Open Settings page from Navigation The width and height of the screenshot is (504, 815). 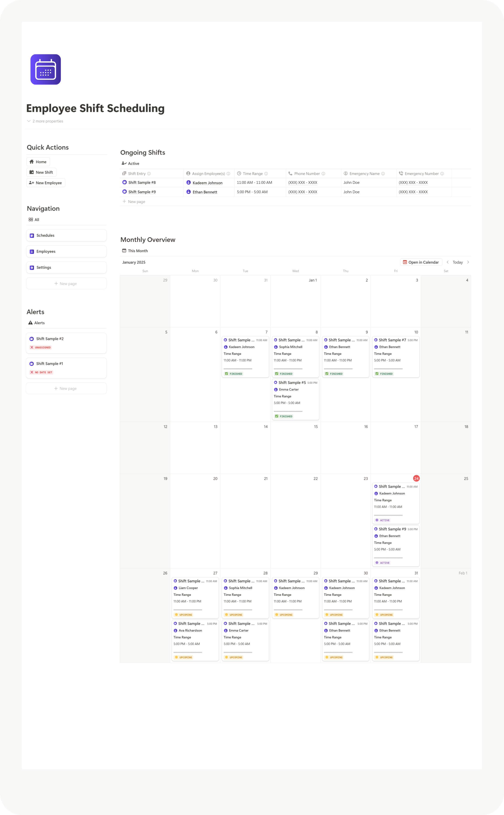coord(66,268)
